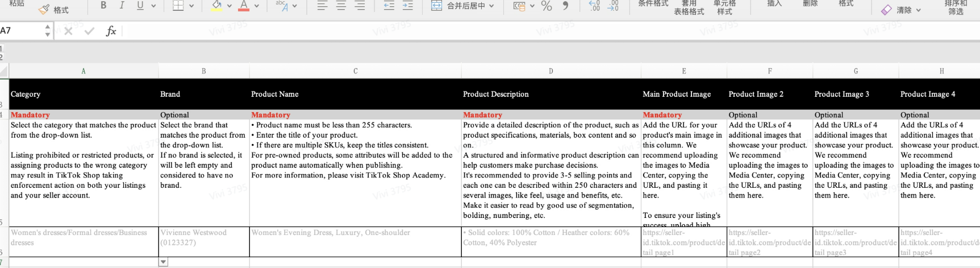Click the Format Painter brush icon
The width and height of the screenshot is (980, 268).
pos(44,9)
